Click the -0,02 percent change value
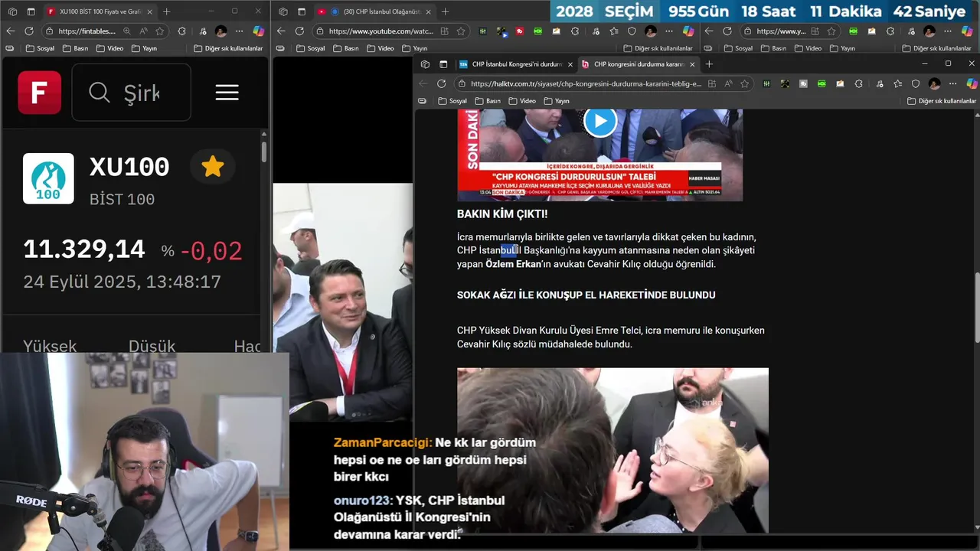This screenshot has height=551, width=980. [x=211, y=250]
